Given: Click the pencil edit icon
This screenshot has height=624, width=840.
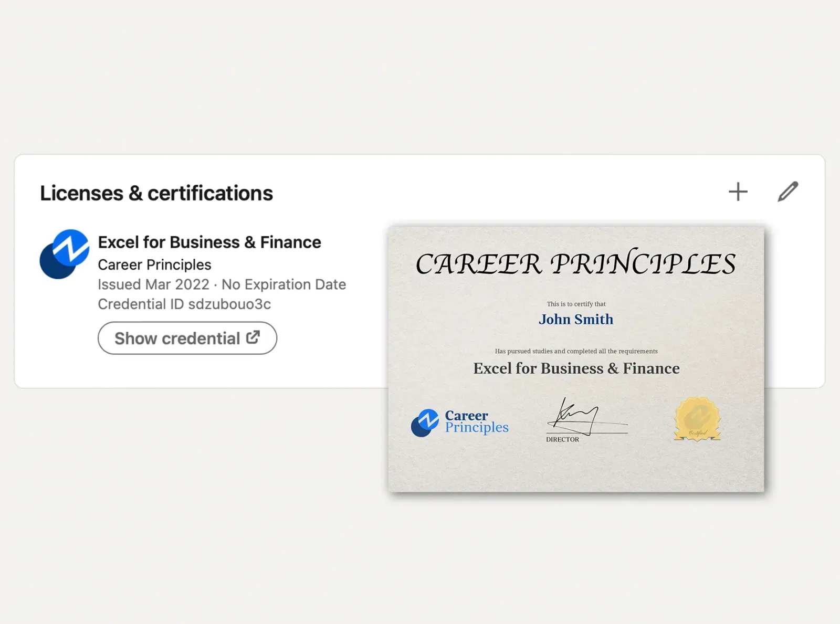Looking at the screenshot, I should pos(787,192).
